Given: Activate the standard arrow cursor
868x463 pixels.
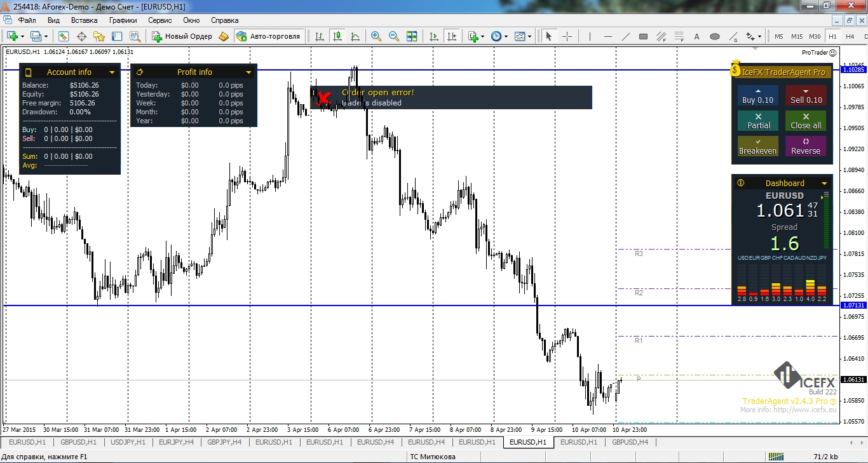Looking at the screenshot, I should pyautogui.click(x=549, y=36).
